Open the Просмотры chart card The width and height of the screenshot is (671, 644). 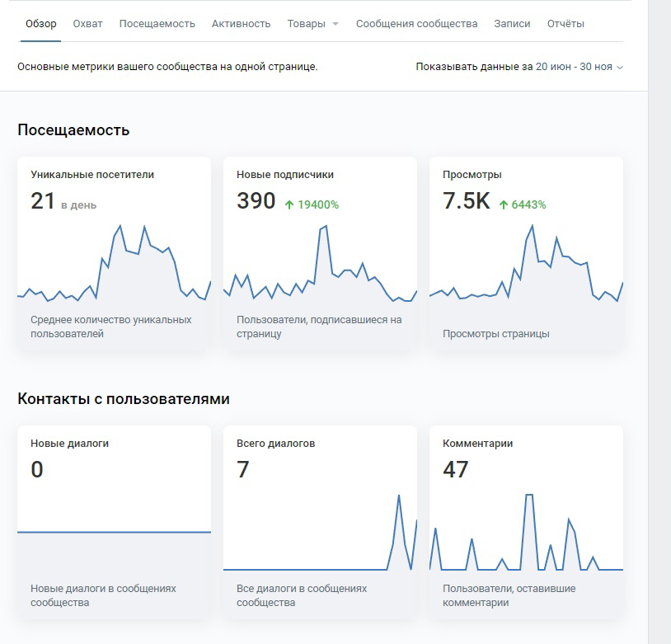(x=527, y=254)
